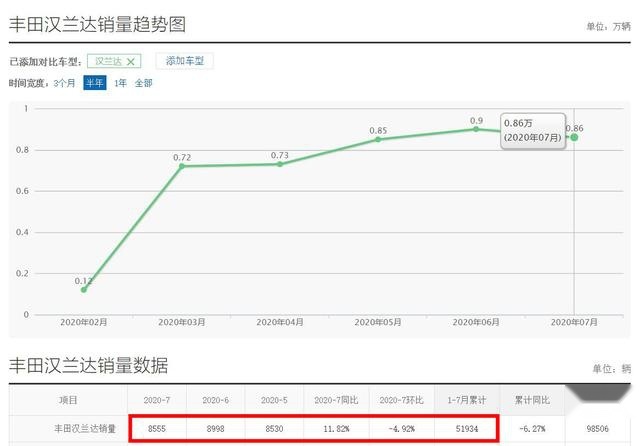Click the 0.86万 tooltip box
This screenshot has height=446, width=640.
[x=533, y=131]
